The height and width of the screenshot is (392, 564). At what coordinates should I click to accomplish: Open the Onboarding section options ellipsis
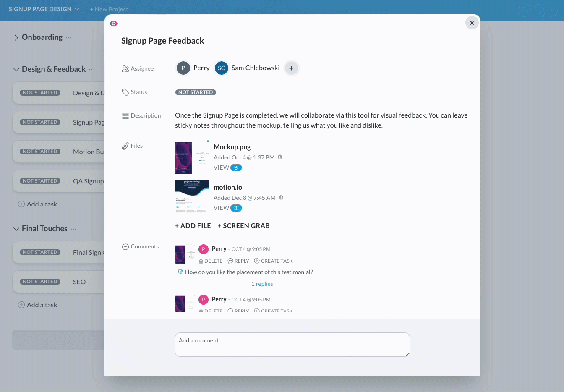(x=68, y=37)
